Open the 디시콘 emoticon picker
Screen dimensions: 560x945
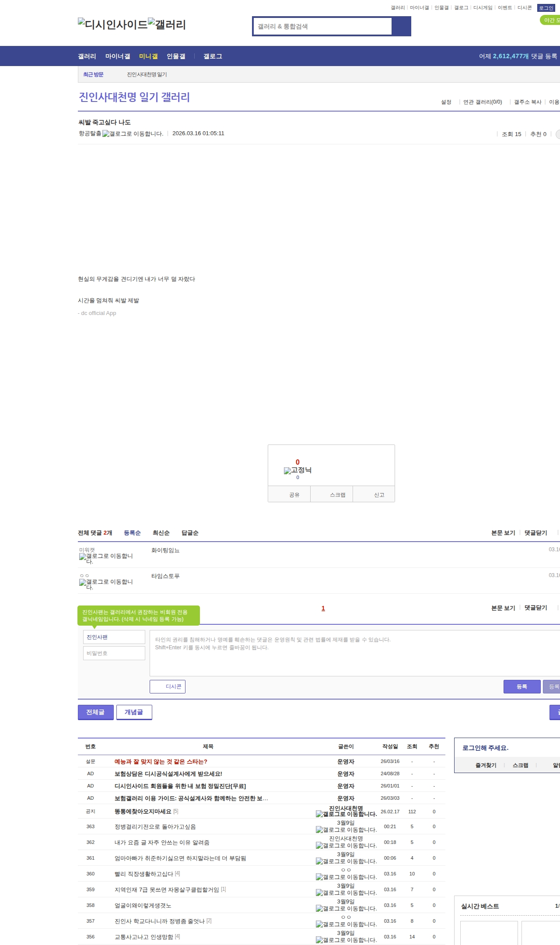coord(168,686)
